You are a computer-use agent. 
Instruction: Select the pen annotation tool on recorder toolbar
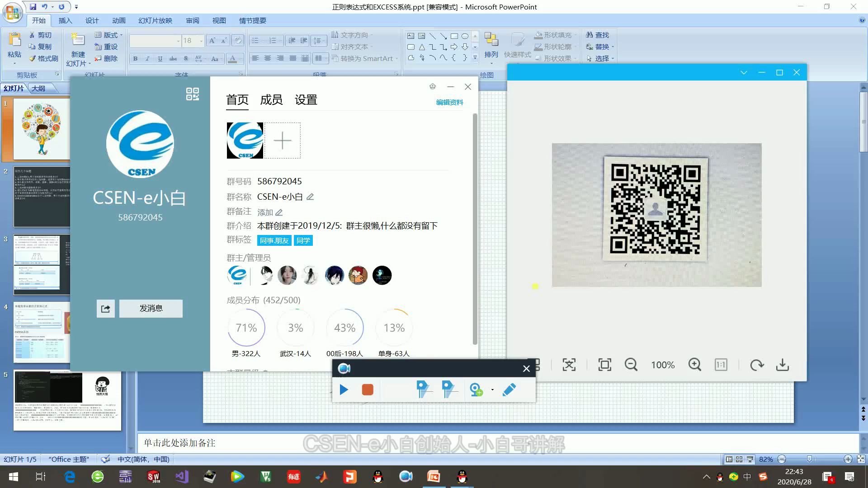[509, 389]
